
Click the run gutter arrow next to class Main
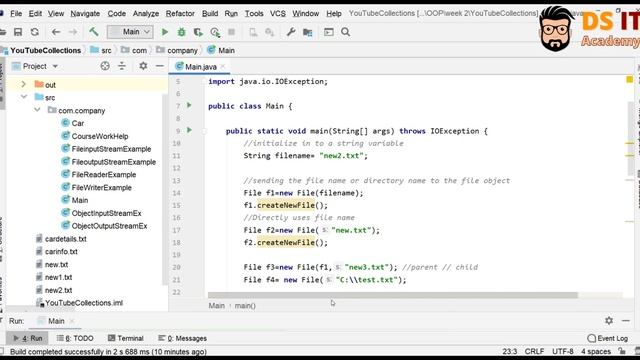pos(189,105)
